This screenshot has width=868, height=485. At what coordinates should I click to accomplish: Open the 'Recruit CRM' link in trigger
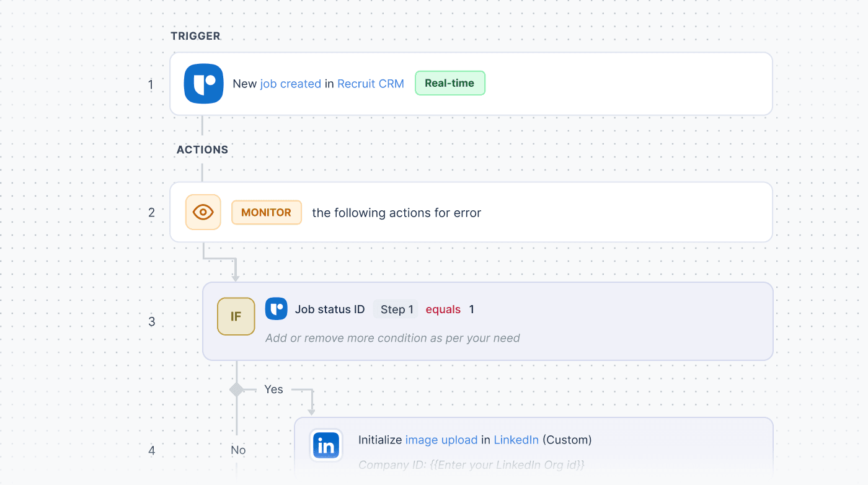coord(371,84)
